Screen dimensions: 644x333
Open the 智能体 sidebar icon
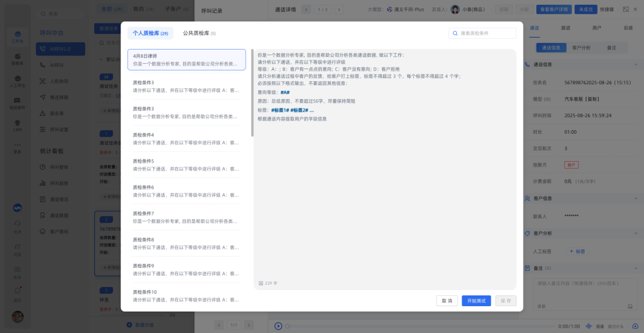pyautogui.click(x=18, y=58)
